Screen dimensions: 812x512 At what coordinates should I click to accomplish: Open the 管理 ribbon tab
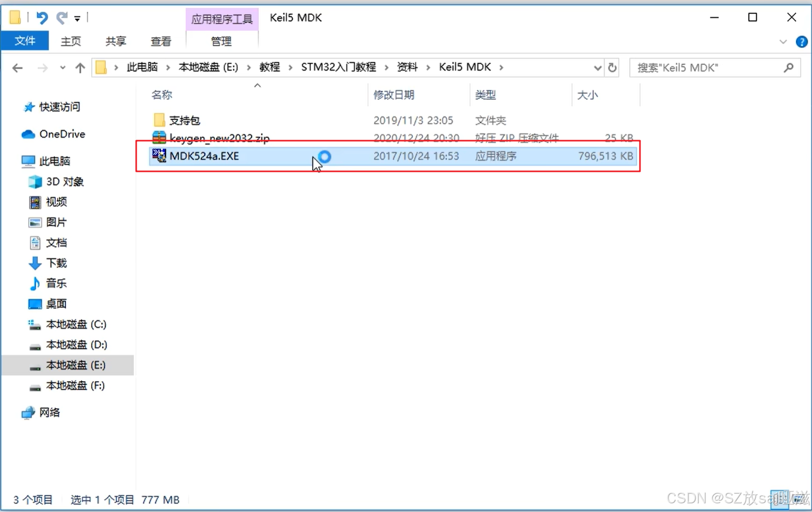pyautogui.click(x=221, y=41)
